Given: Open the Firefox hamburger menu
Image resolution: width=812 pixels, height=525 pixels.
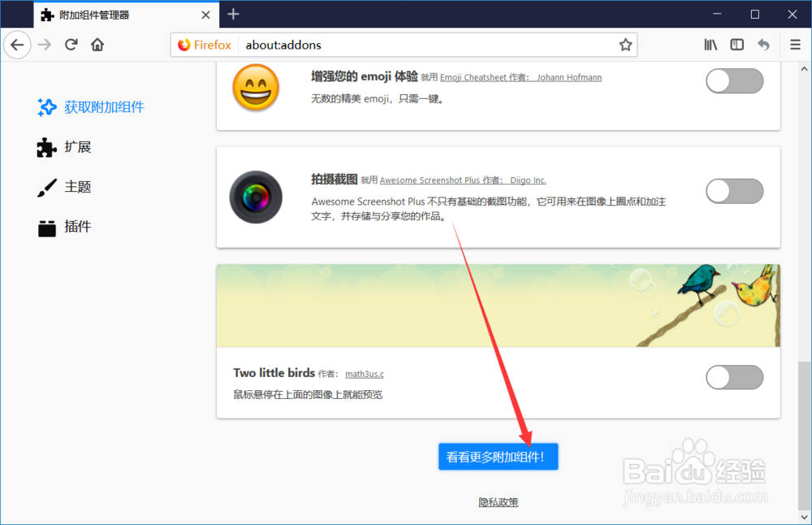Looking at the screenshot, I should pos(796,45).
